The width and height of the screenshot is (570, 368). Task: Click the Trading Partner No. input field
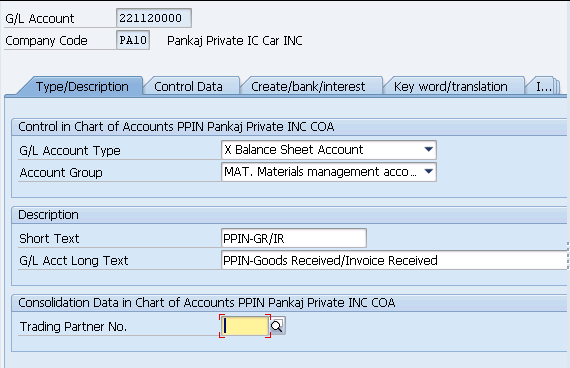[x=245, y=326]
